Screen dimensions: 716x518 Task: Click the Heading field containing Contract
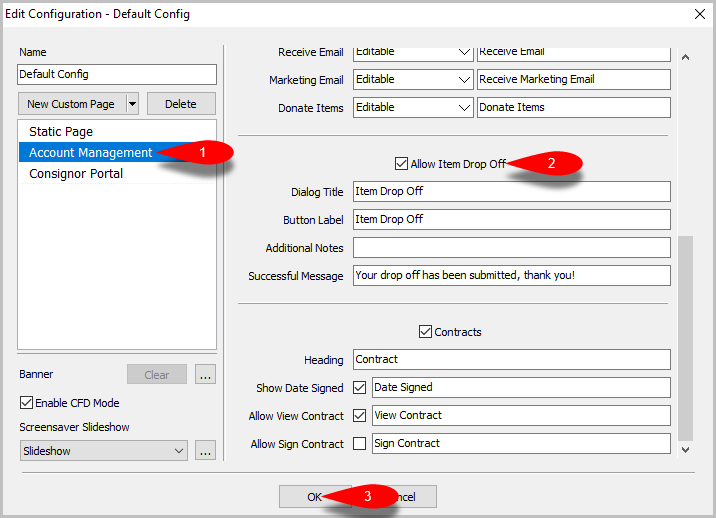tap(511, 359)
